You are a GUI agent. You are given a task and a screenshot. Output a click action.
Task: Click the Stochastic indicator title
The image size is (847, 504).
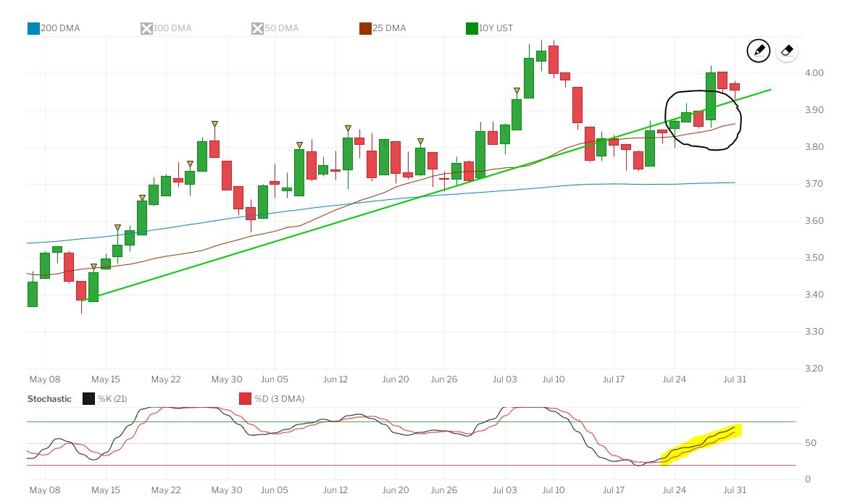coord(49,399)
